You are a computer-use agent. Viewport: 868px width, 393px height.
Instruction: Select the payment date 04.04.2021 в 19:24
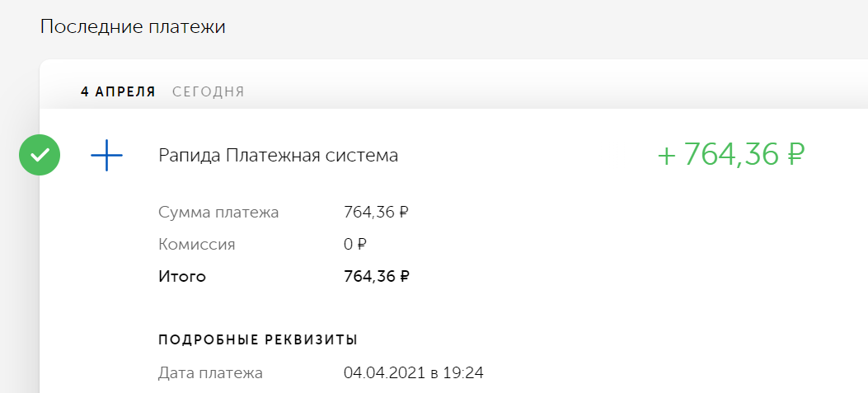[x=414, y=373]
